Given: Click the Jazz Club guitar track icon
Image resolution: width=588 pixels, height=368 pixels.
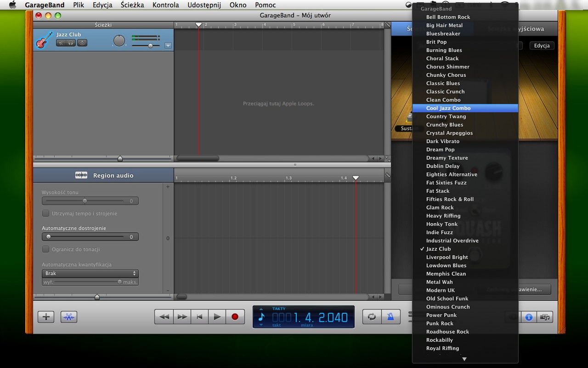Looking at the screenshot, I should tap(45, 40).
